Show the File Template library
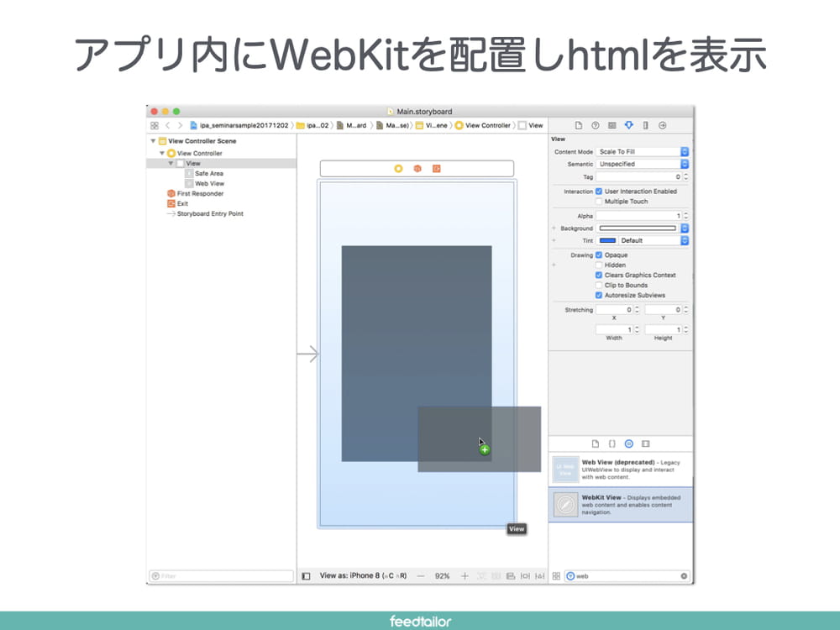Screen dimensions: 840x630 596,444
